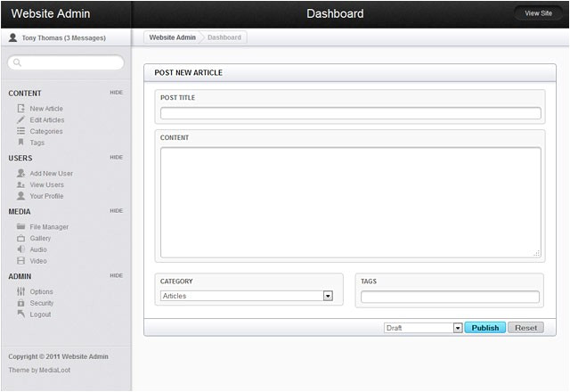This screenshot has width=570, height=392.
Task: Click the Tags bookmark icon
Action: coord(21,143)
